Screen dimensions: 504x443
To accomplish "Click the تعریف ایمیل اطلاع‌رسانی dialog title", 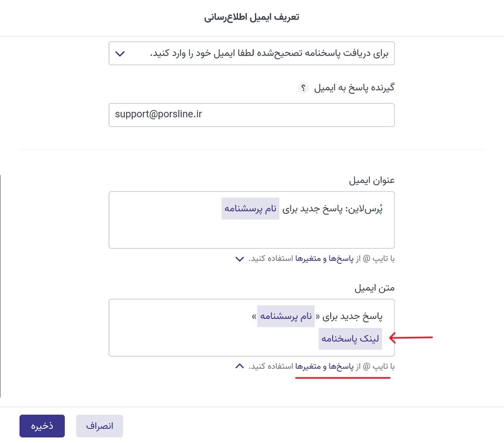I will point(252,17).
